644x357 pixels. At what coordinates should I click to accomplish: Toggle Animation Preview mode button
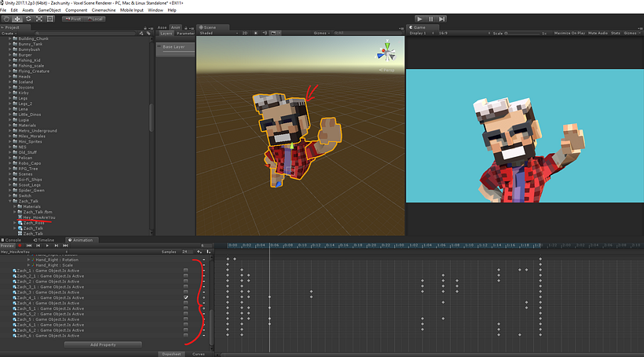tap(7, 246)
